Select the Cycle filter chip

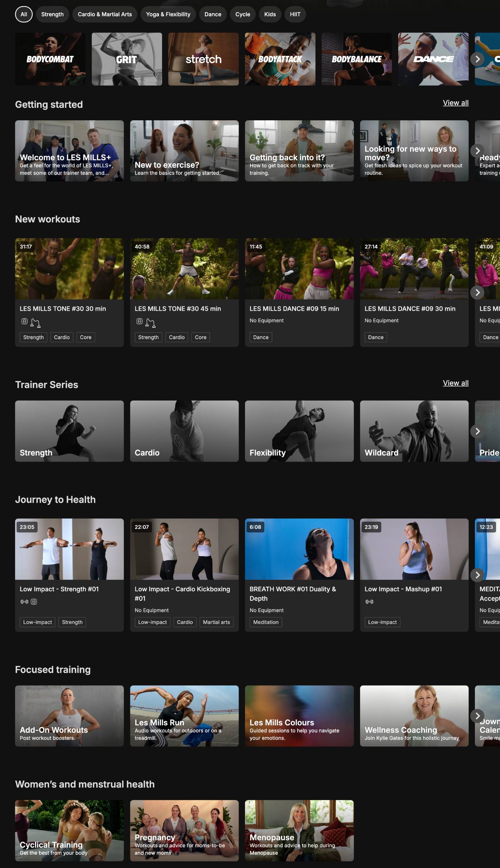(x=243, y=14)
